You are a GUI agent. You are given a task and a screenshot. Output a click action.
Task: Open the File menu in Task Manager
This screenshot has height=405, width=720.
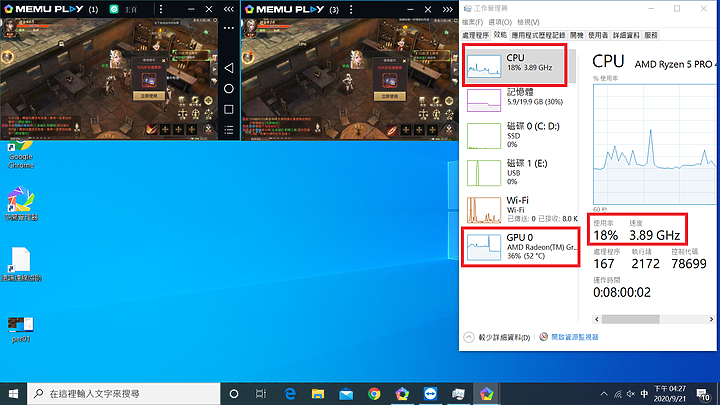[472, 22]
